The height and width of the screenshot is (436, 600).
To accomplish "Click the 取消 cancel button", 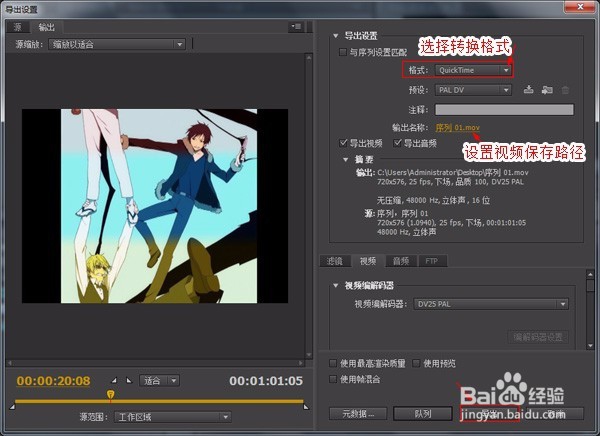I will pos(556,413).
